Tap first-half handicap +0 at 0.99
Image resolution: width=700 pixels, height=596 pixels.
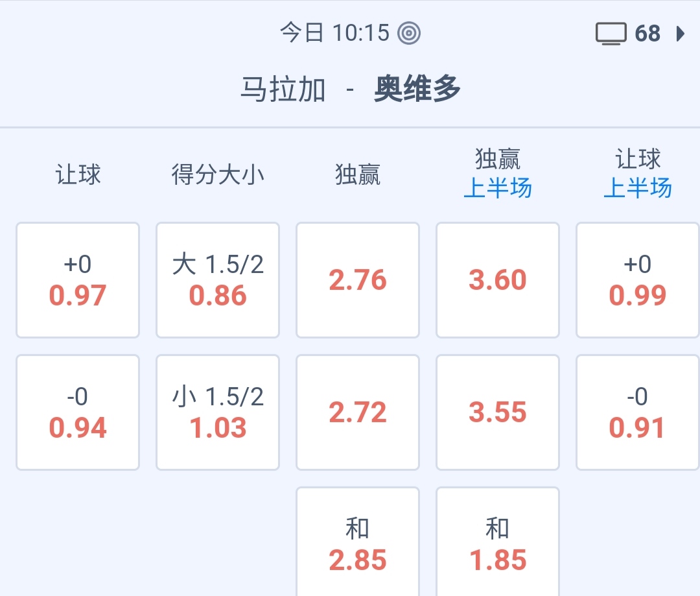(638, 280)
